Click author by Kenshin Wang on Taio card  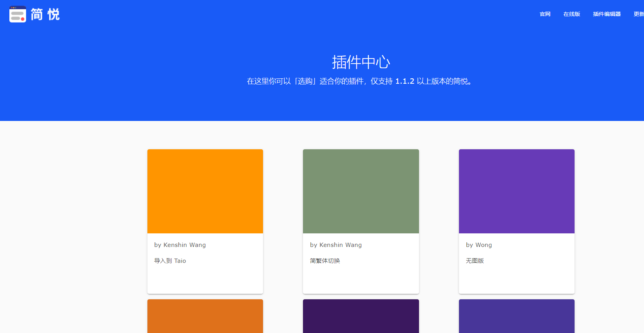click(x=180, y=245)
